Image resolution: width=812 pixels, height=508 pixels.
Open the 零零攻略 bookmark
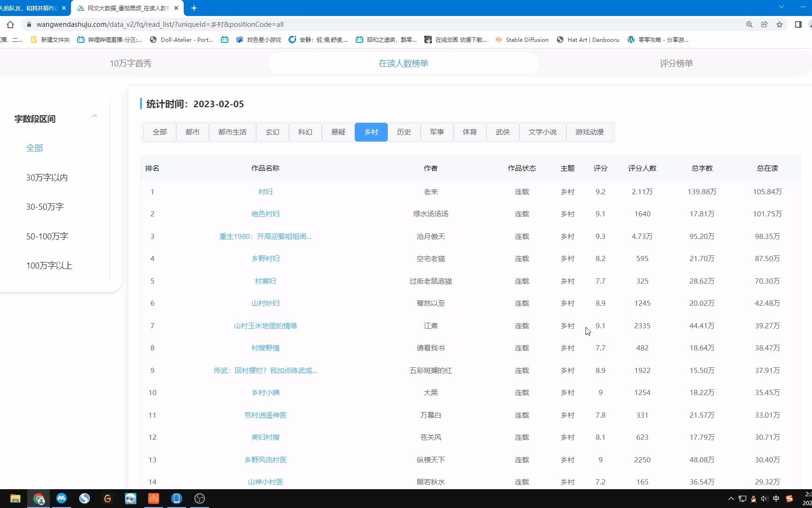click(658, 40)
